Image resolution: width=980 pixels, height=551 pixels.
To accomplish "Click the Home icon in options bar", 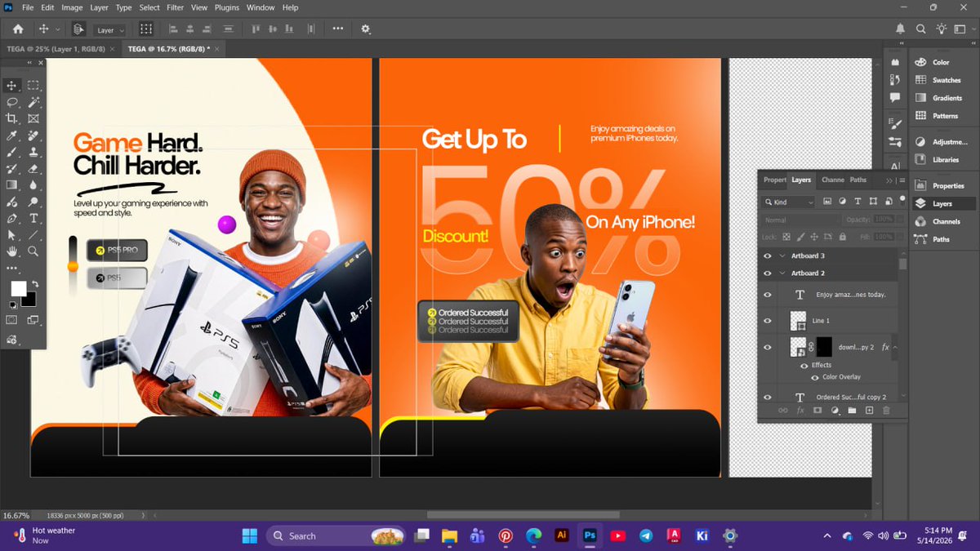I will pyautogui.click(x=18, y=29).
